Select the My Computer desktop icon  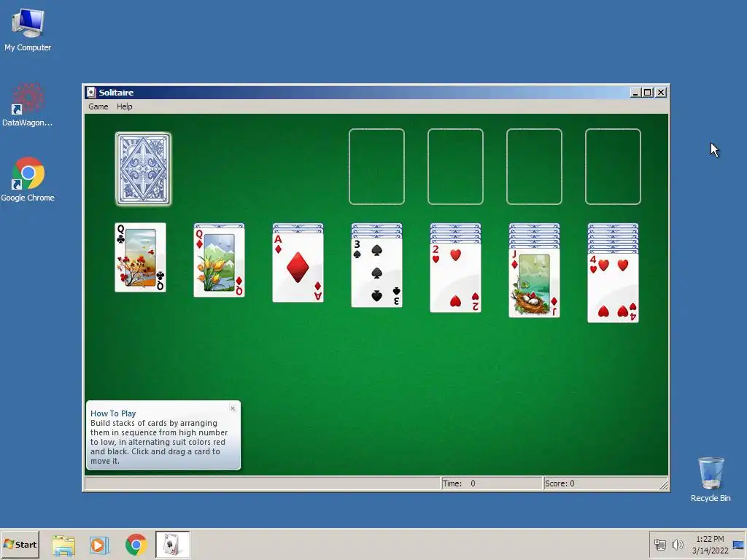[x=28, y=29]
